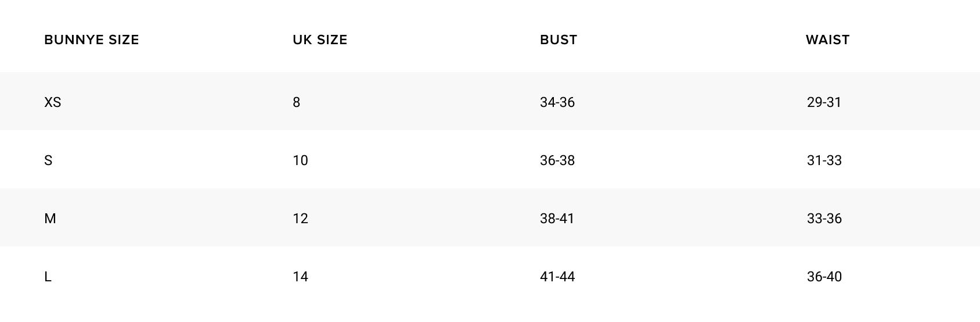Click bust measurement 34-36
Screen dimensions: 980x322
(557, 102)
